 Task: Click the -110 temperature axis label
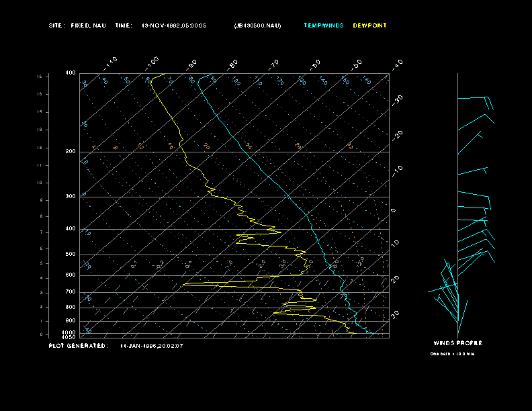[112, 62]
